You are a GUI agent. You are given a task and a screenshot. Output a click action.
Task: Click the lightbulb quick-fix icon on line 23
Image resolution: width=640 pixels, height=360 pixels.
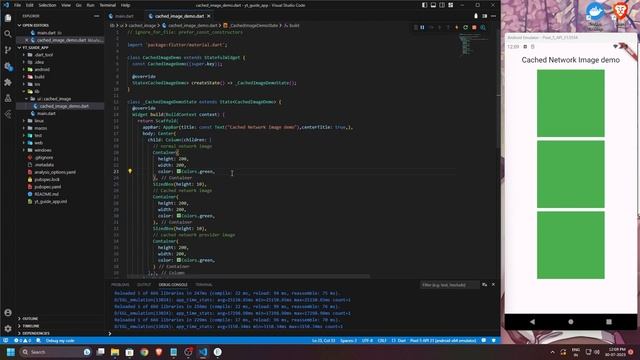click(130, 171)
